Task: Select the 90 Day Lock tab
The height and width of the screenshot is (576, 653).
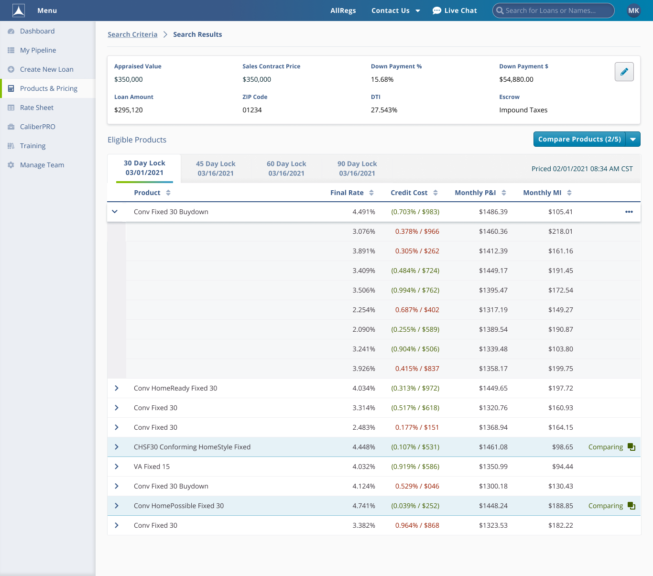Action: [357, 167]
